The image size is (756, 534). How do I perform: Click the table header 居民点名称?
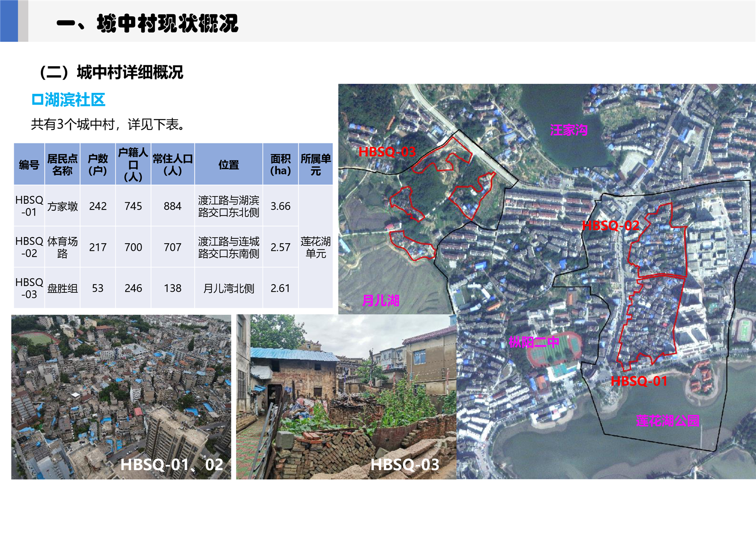pos(62,164)
